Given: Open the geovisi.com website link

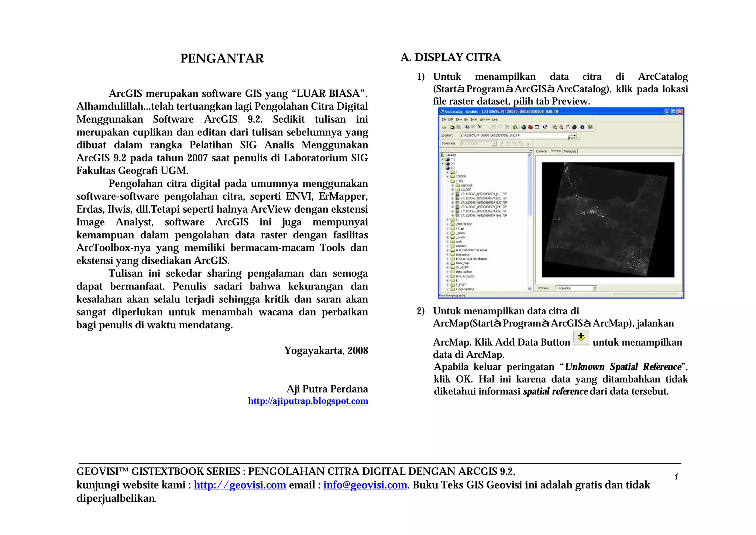Looking at the screenshot, I should tap(240, 485).
